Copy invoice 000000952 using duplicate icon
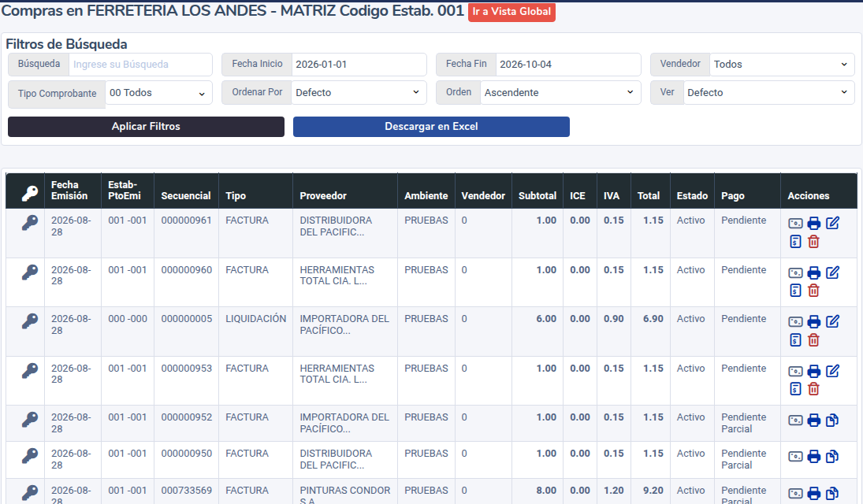The height and width of the screenshot is (504, 863). pyautogui.click(x=832, y=421)
